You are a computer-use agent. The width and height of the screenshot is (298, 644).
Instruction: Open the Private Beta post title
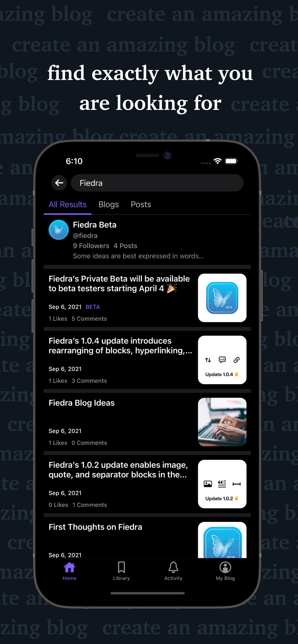pos(119,284)
